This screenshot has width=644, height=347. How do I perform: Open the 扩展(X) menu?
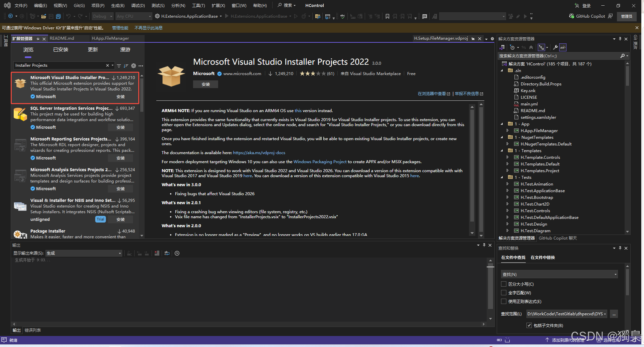[218, 5]
